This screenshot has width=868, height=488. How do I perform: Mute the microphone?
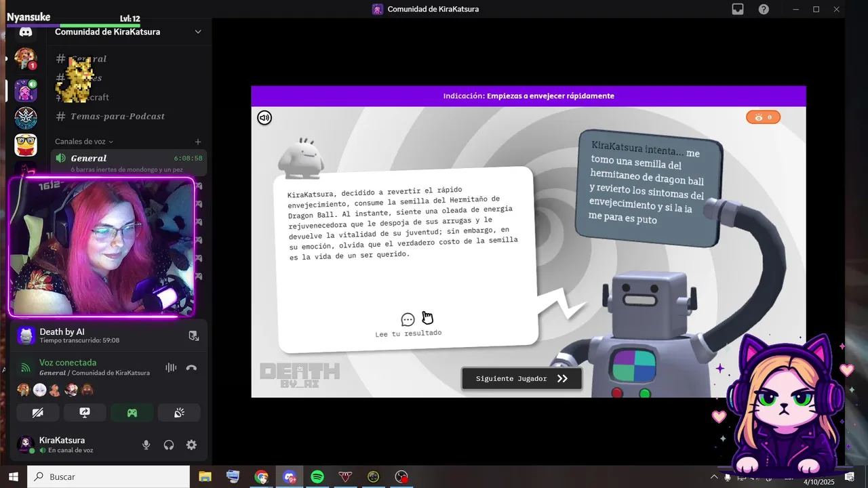pos(146,445)
